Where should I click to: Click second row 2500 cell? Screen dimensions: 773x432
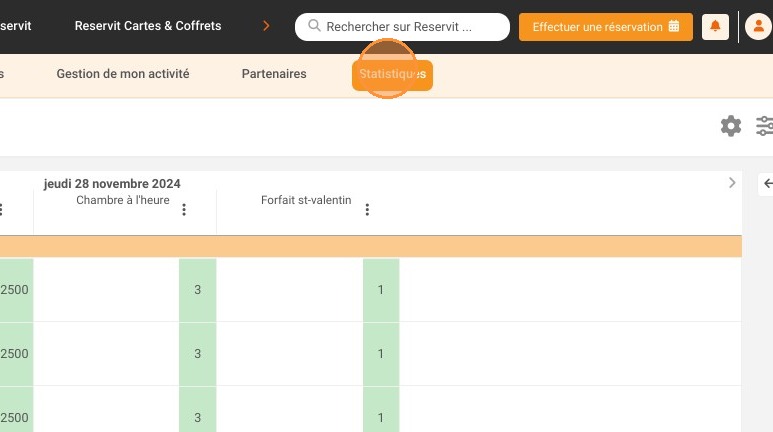point(16,354)
